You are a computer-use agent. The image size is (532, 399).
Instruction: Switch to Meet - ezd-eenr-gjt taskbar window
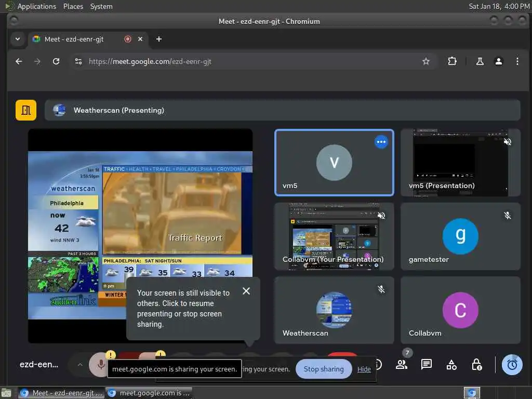pyautogui.click(x=61, y=393)
